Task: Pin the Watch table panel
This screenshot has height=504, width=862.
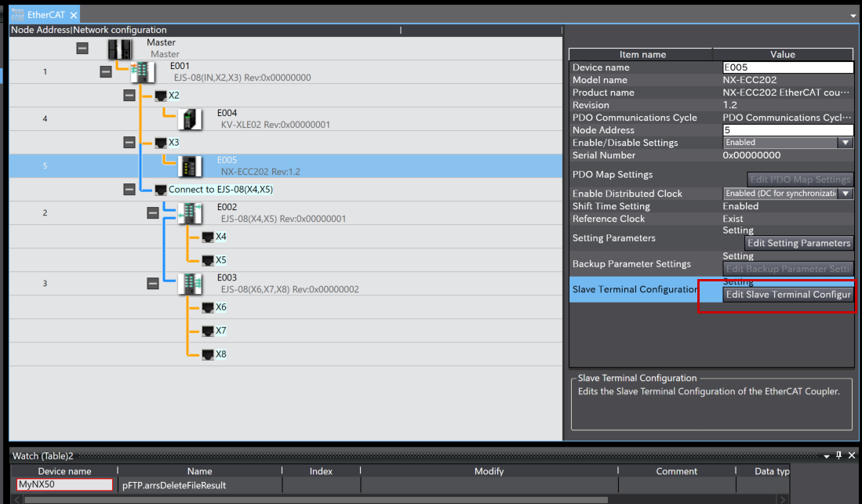Action: pyautogui.click(x=838, y=455)
